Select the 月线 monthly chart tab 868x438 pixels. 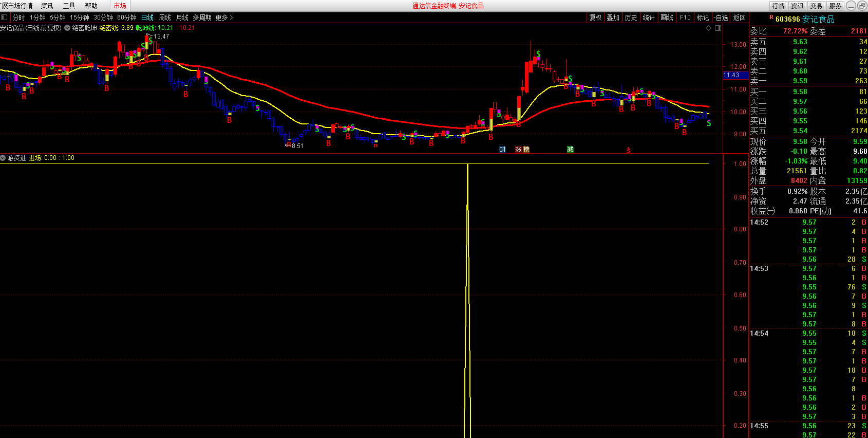(x=182, y=17)
